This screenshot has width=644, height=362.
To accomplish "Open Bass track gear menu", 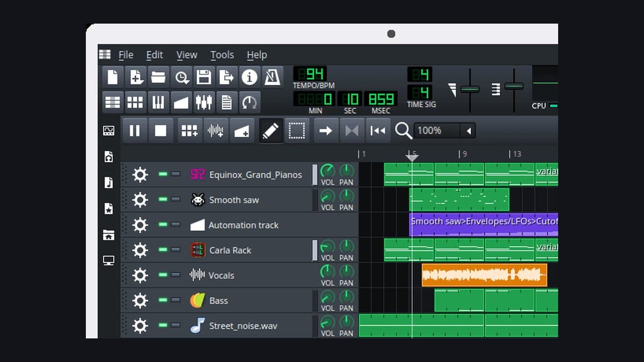I will [x=140, y=301].
